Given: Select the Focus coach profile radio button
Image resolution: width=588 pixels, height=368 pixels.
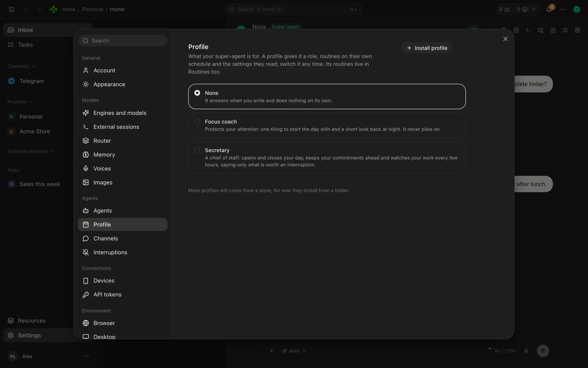Looking at the screenshot, I should tap(197, 121).
